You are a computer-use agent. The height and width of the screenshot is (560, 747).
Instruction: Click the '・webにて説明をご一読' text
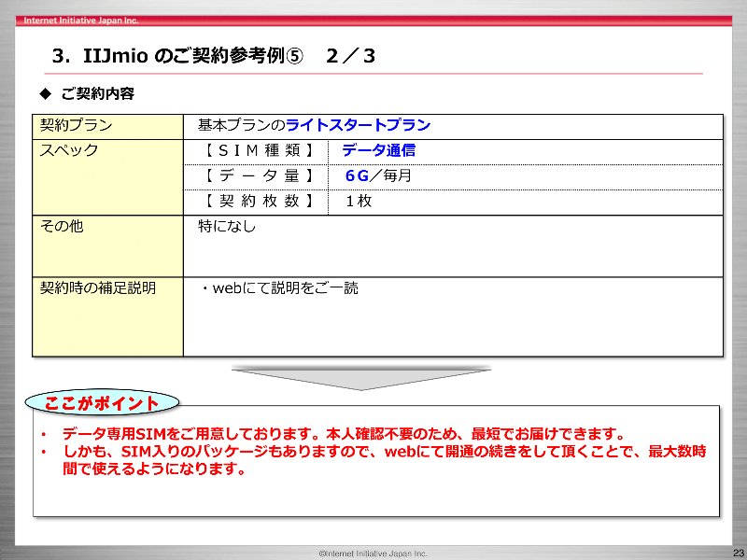coord(278,288)
